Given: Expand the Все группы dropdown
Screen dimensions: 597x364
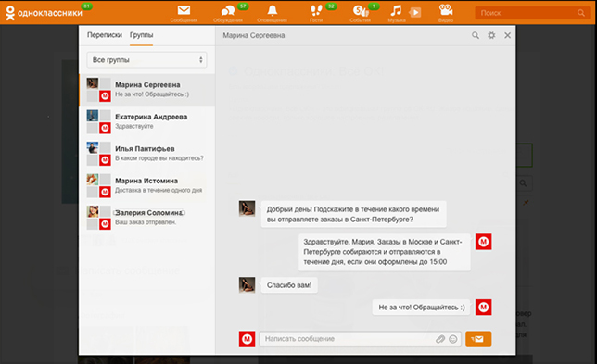Looking at the screenshot, I should click(x=147, y=60).
